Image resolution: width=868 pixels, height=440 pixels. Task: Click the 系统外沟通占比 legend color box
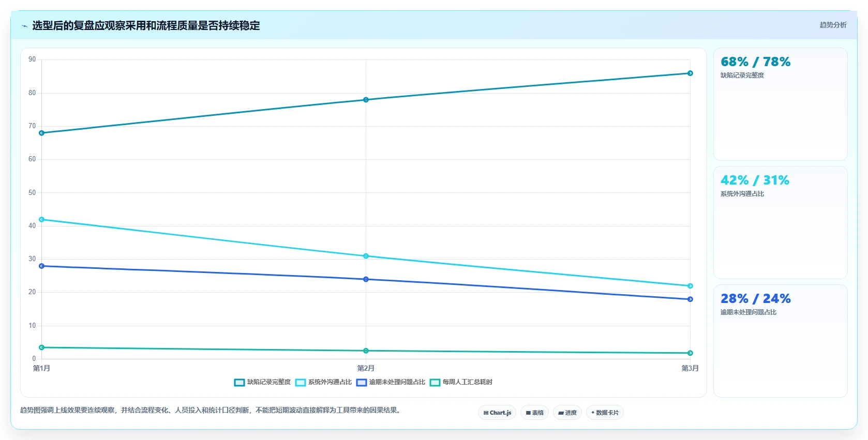[301, 383]
